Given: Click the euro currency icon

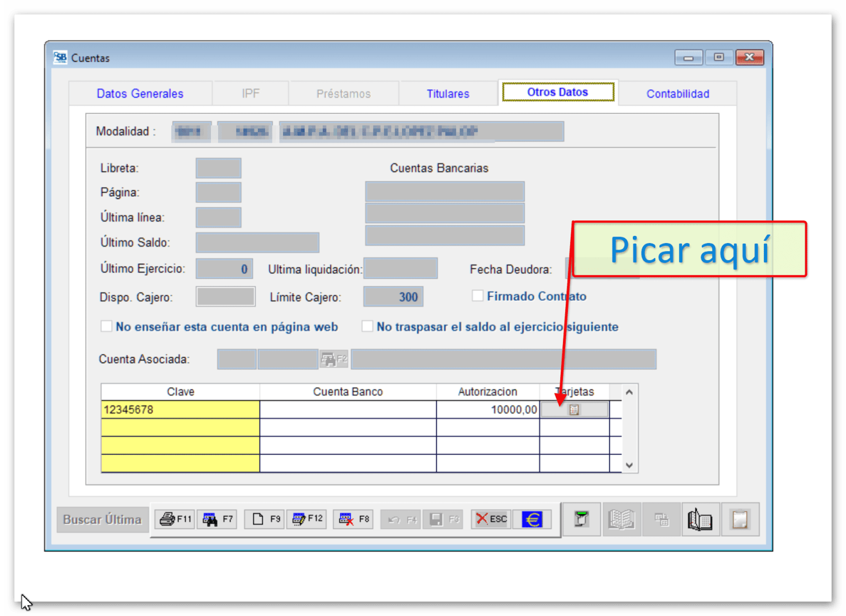Looking at the screenshot, I should (x=532, y=519).
